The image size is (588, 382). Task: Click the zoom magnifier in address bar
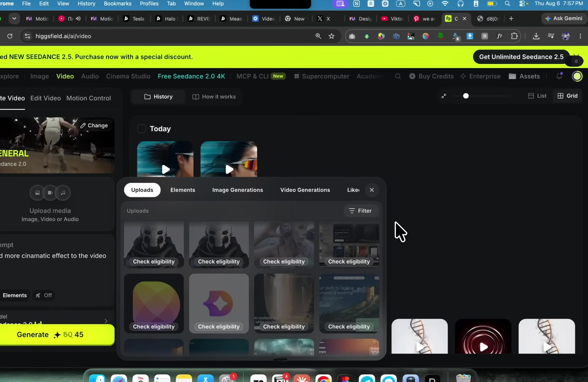coord(318,36)
